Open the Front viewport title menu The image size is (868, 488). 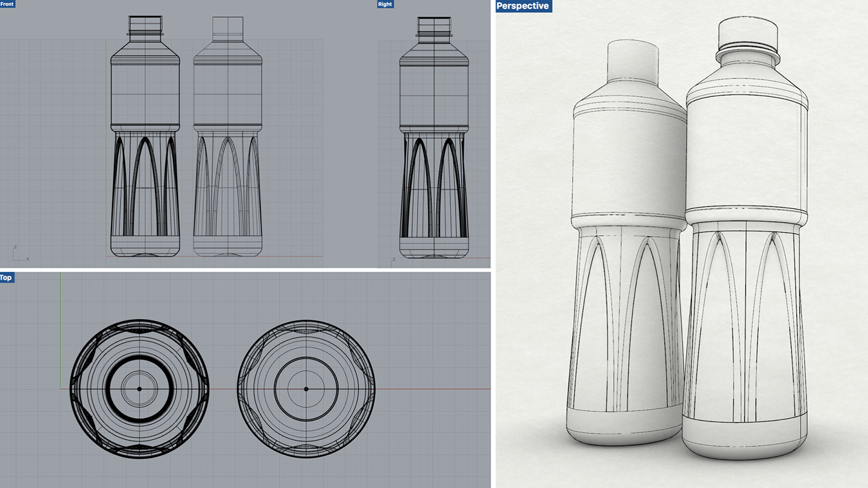pos(8,4)
